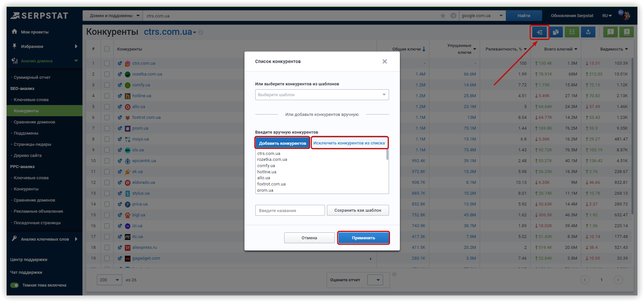The image size is (644, 302).
Task: Click the Введите название input field
Action: click(x=290, y=210)
